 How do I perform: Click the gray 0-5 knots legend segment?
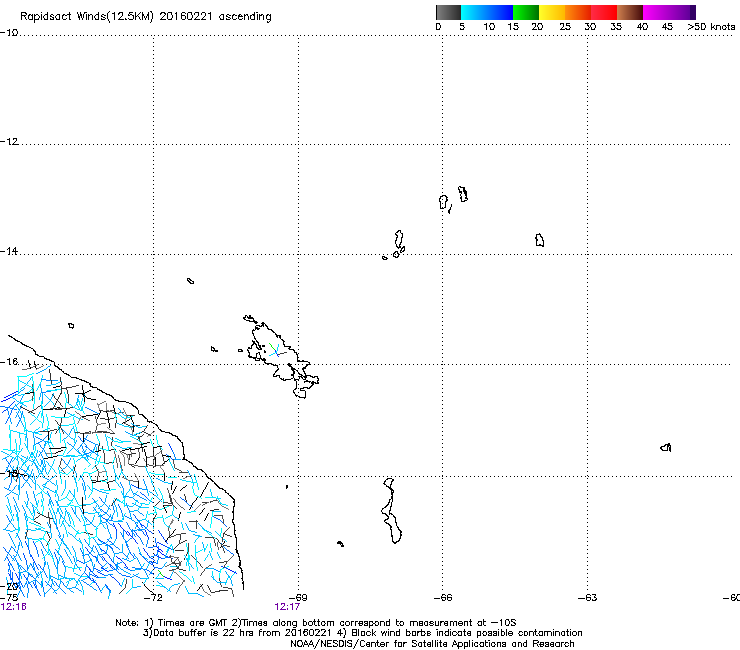448,12
